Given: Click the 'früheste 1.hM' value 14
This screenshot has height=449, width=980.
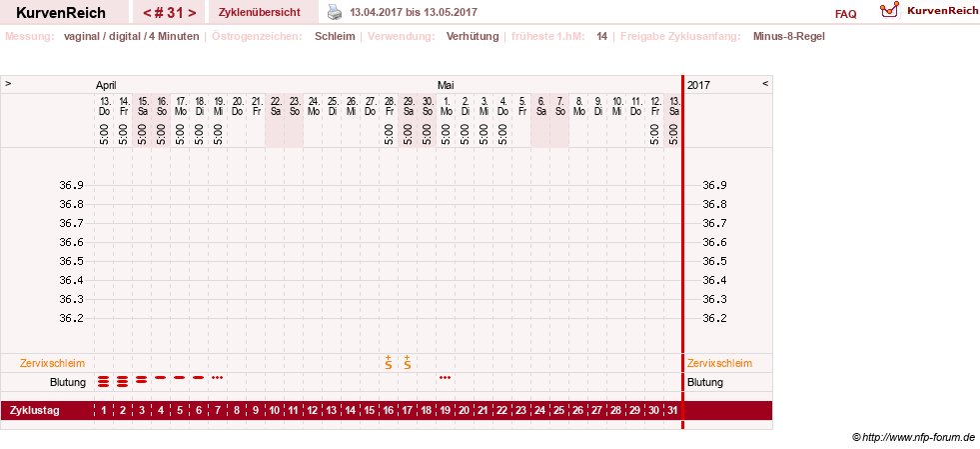Looking at the screenshot, I should click(601, 36).
